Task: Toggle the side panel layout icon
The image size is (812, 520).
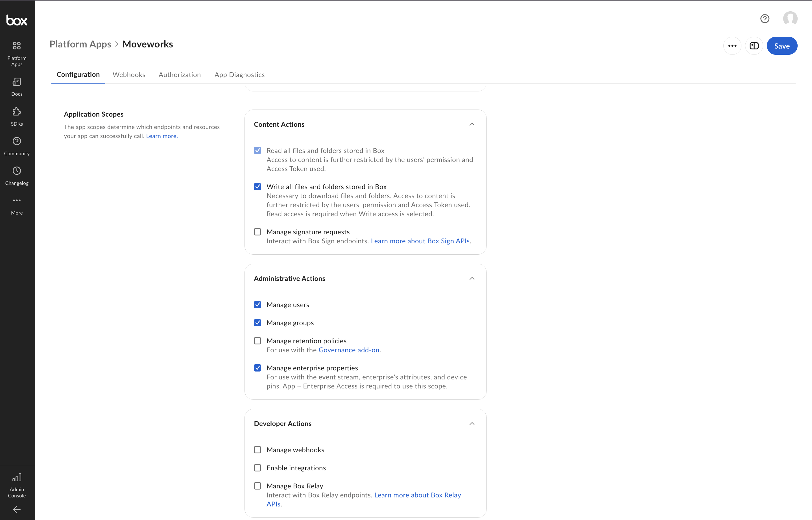Action: (x=754, y=46)
